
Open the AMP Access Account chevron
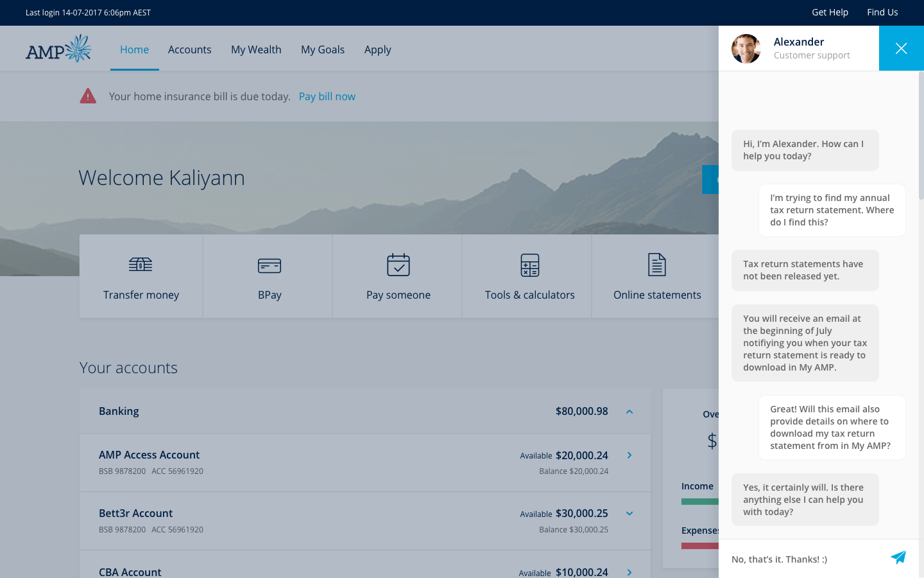(x=629, y=455)
